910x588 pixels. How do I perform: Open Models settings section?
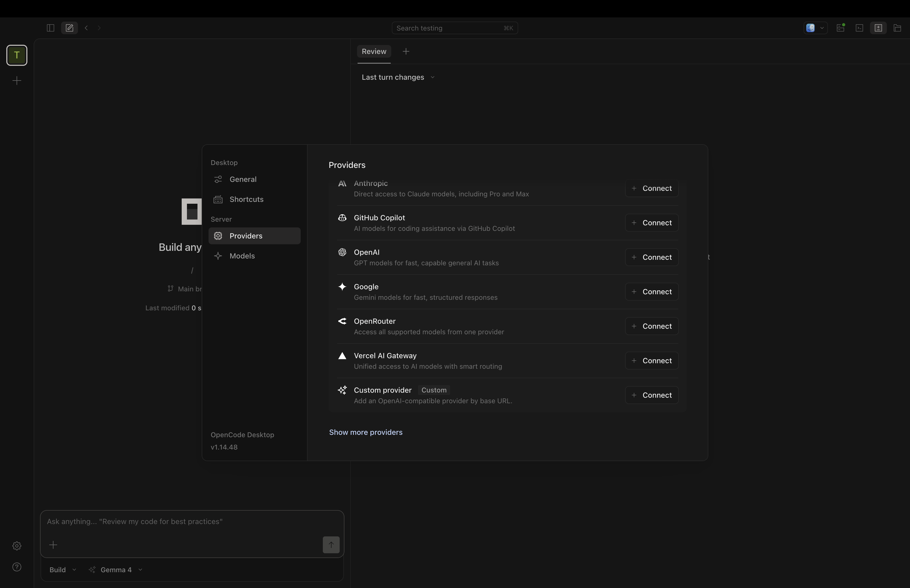pyautogui.click(x=254, y=256)
